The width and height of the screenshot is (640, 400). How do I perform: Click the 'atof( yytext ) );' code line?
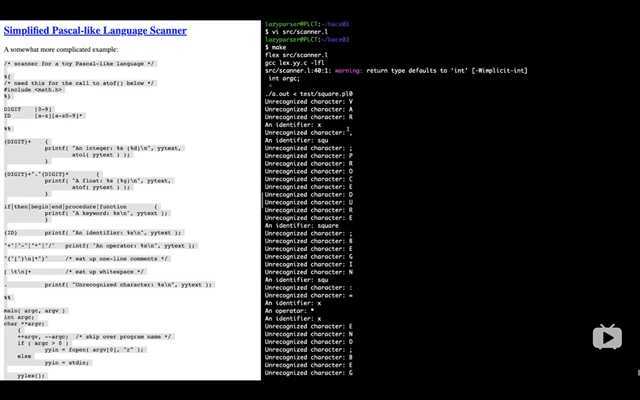102,187
